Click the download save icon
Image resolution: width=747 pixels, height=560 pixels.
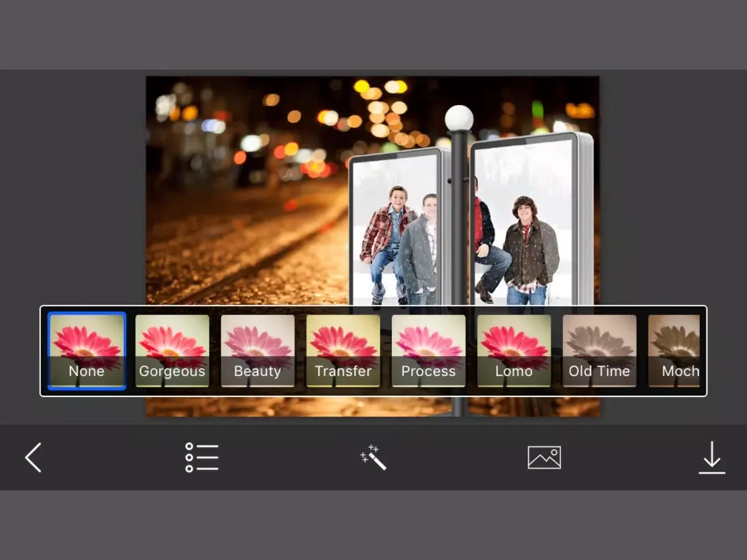tap(711, 457)
